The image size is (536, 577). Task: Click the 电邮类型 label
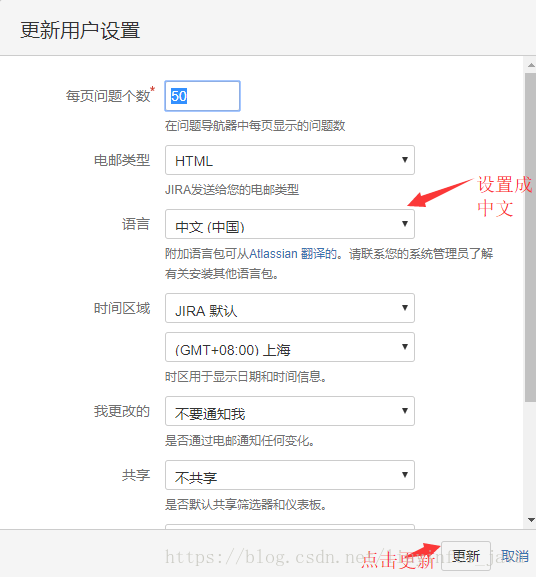122,160
